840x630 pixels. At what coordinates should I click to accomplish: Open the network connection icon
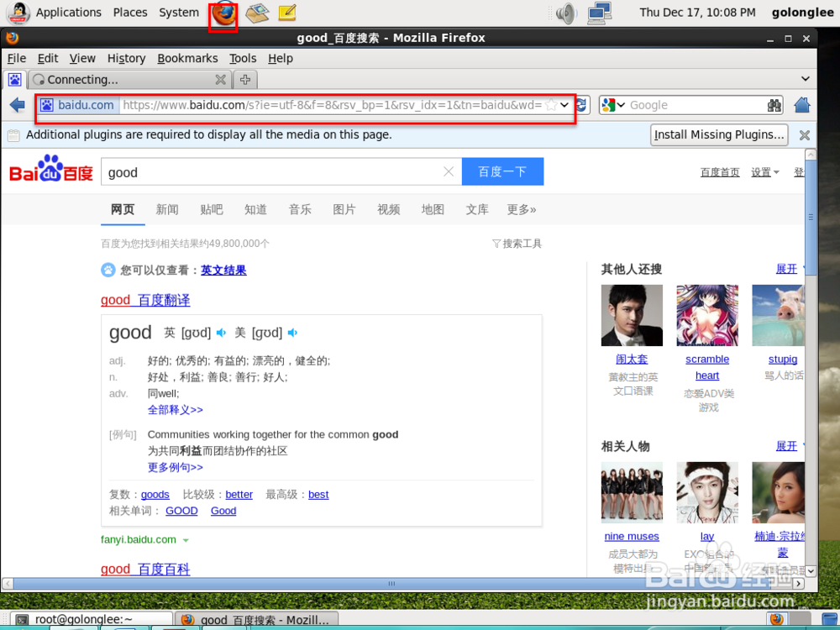600,13
